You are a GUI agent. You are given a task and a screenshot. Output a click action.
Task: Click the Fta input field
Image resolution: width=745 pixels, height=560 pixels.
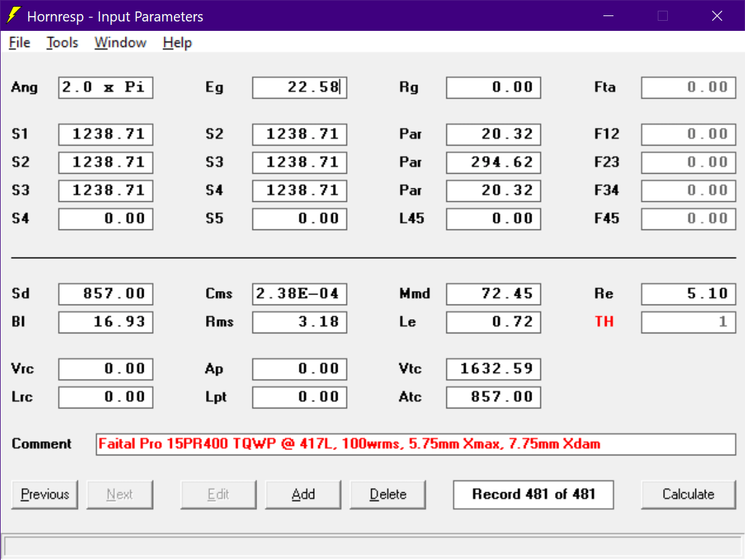click(x=689, y=88)
